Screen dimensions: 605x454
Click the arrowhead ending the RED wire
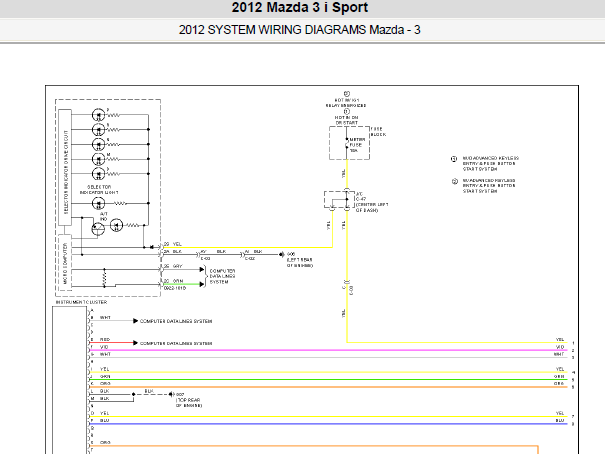(135, 343)
